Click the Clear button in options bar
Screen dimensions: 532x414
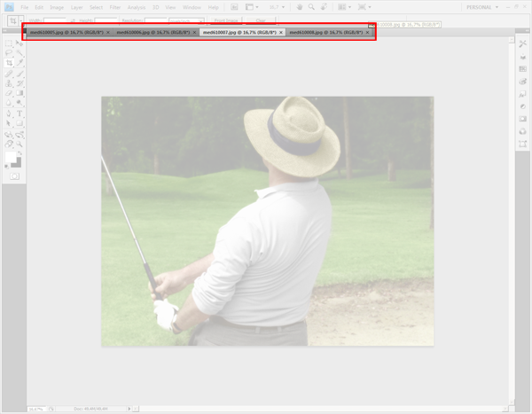[x=262, y=20]
